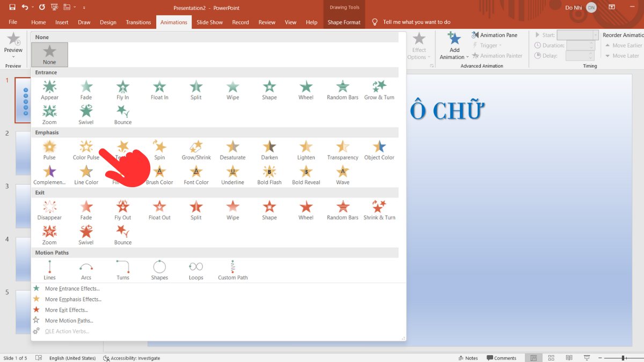
Task: Switch to the Insert tab
Action: (x=62, y=22)
